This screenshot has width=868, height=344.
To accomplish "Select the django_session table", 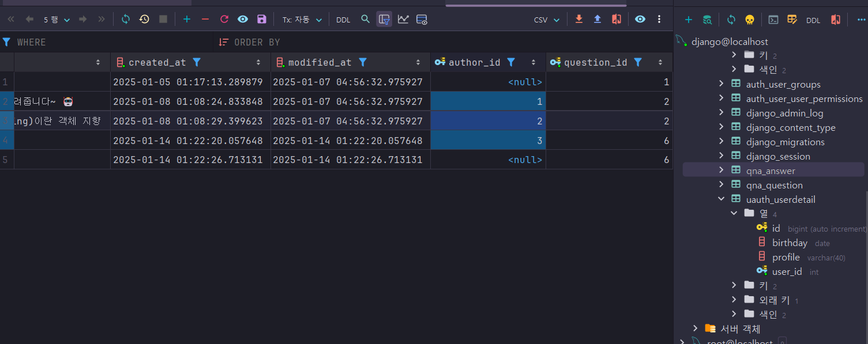I will [778, 156].
